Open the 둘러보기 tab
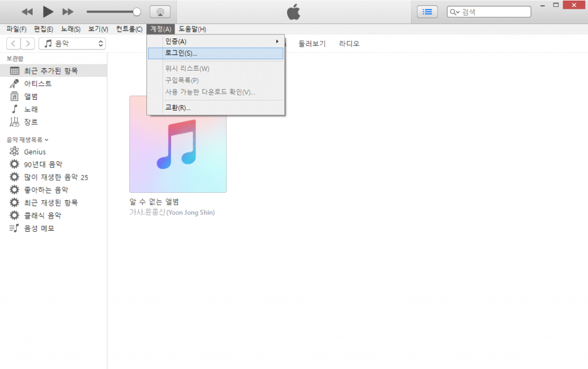 coord(312,44)
